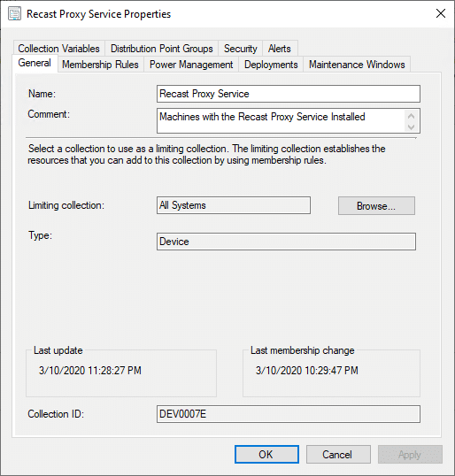Switch to the Alerts tab
The image size is (455, 476).
pyautogui.click(x=280, y=49)
